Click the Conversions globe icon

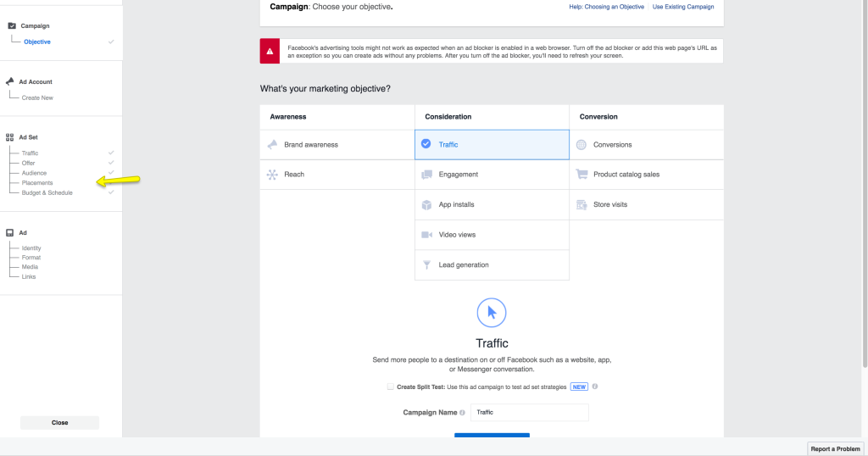click(x=581, y=144)
